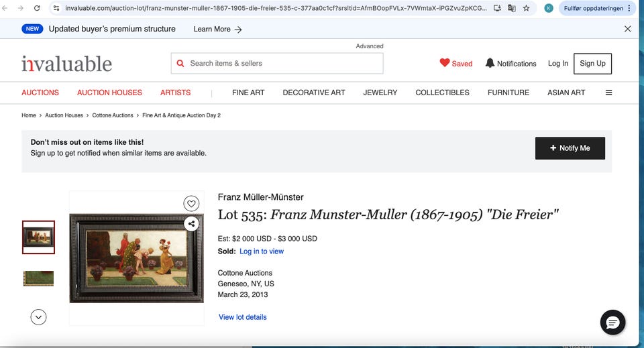Bookmark this page with the star icon
This screenshot has width=644, height=348.
click(x=526, y=8)
